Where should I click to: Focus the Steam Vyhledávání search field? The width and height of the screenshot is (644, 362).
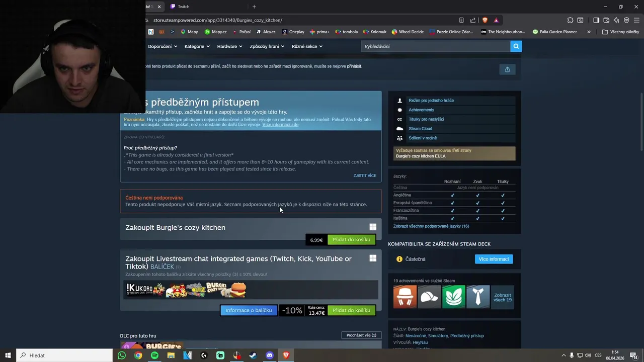coord(435,46)
